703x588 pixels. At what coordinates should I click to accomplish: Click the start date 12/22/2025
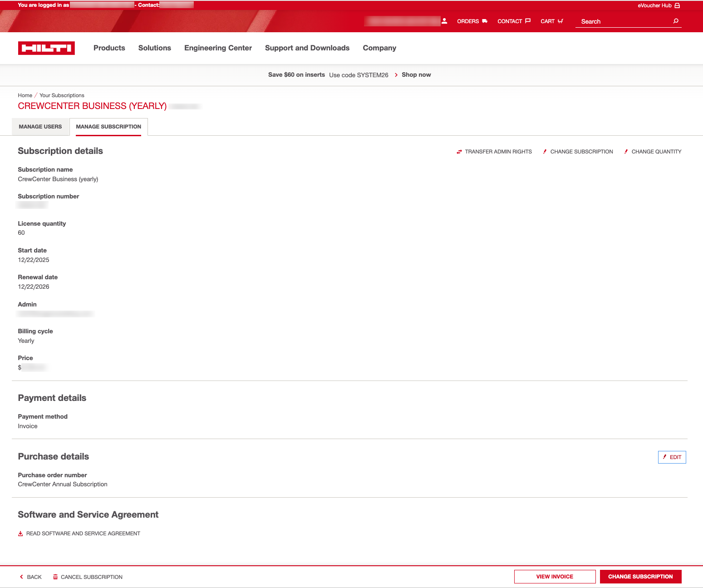pos(34,260)
